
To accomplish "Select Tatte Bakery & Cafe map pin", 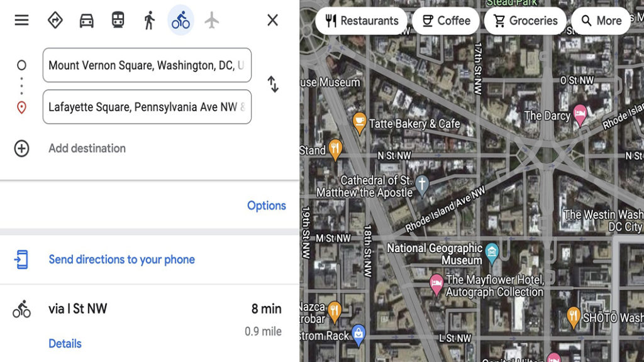I will point(359,123).
